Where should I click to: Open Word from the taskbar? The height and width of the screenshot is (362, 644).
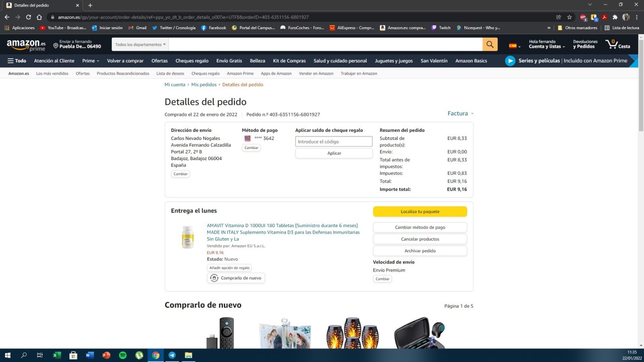coord(90,355)
